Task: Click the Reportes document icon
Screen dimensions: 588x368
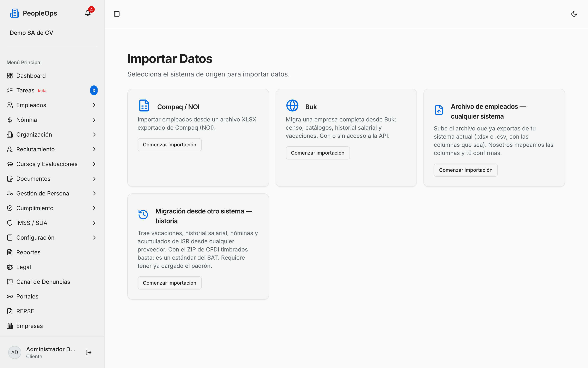Action: tap(10, 252)
